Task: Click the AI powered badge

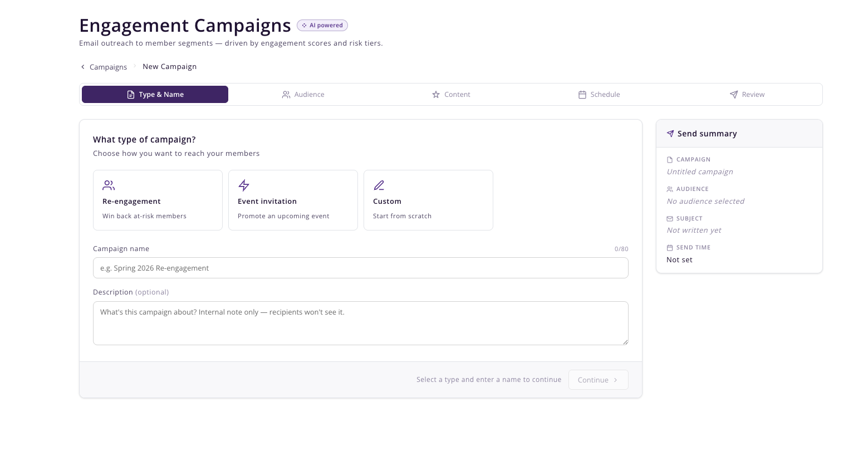Action: 322,25
